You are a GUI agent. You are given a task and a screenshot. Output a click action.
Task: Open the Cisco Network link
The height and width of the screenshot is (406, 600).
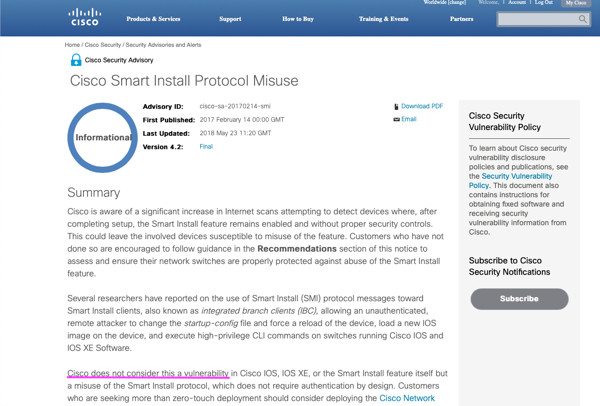point(407,398)
